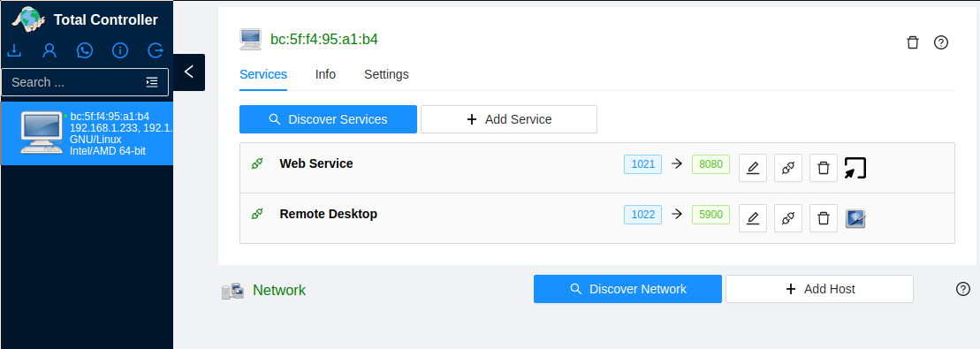
Task: Click the Web Service name
Action: [x=316, y=163]
